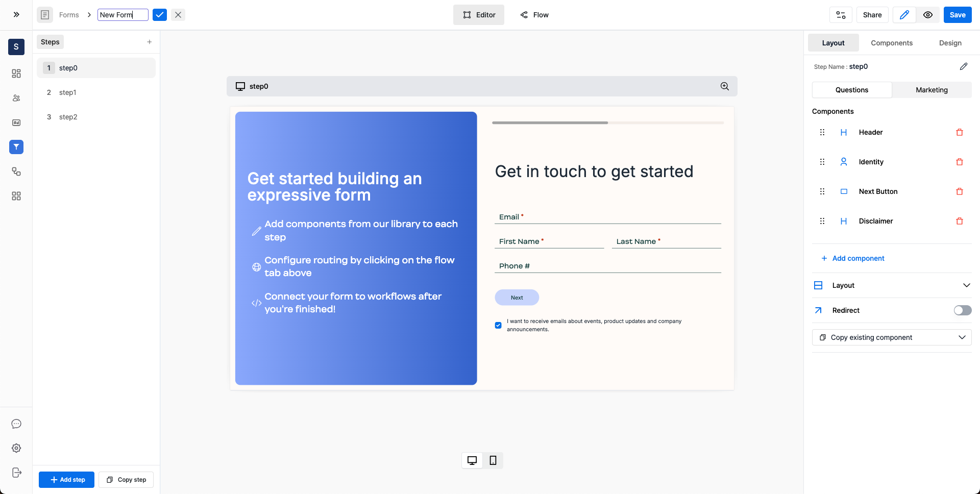Open preview with the eye icon

click(928, 15)
